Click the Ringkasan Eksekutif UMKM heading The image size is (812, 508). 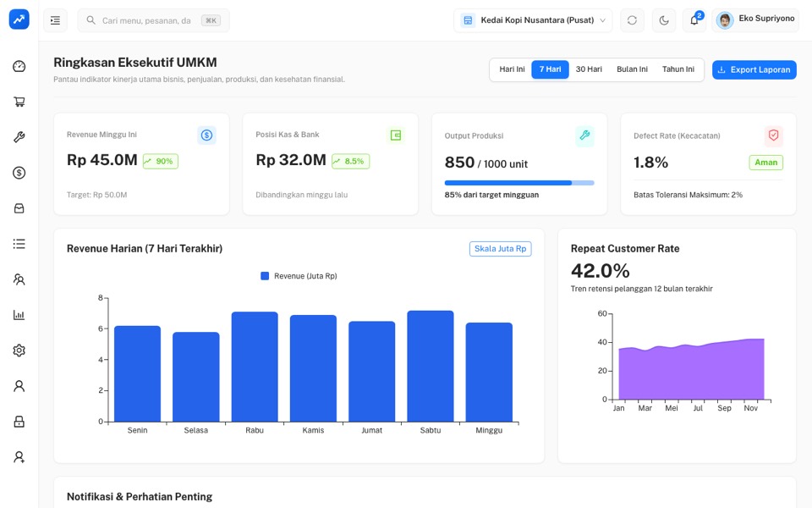click(x=135, y=63)
